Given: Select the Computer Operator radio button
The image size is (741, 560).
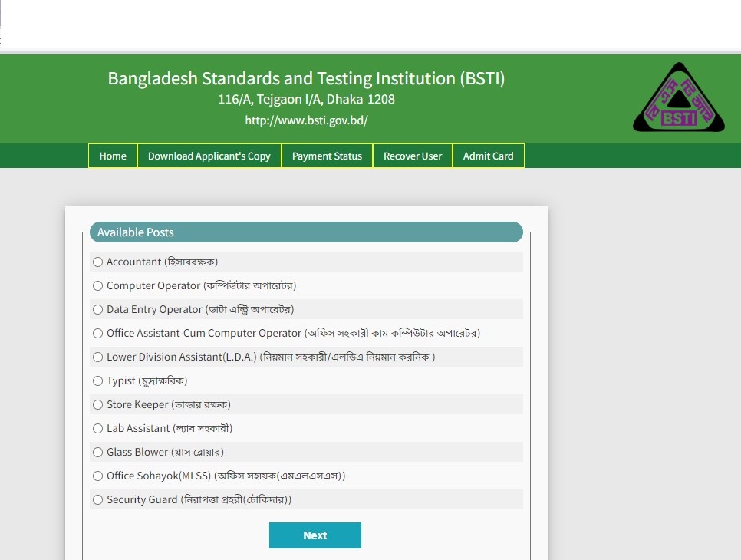Looking at the screenshot, I should click(x=98, y=285).
